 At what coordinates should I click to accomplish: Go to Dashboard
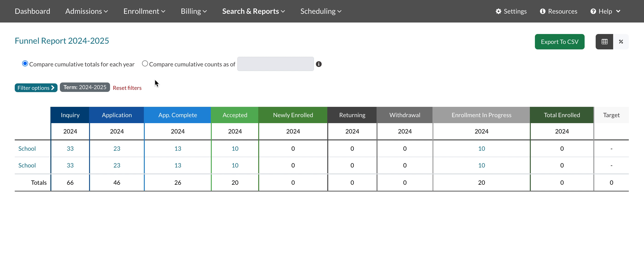click(x=32, y=11)
